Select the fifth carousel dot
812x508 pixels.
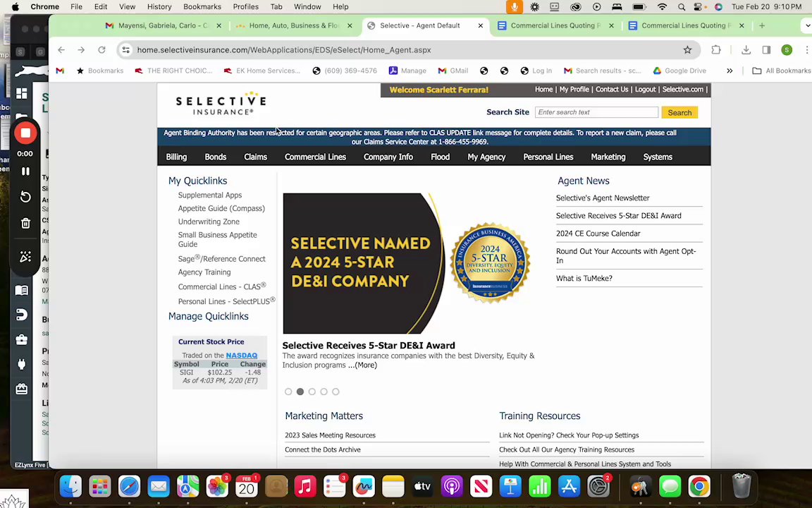336,392
